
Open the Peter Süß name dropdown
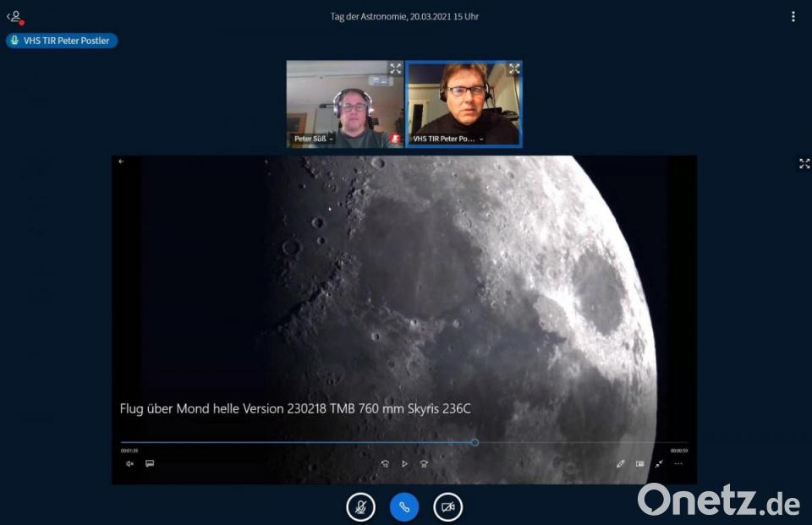314,139
